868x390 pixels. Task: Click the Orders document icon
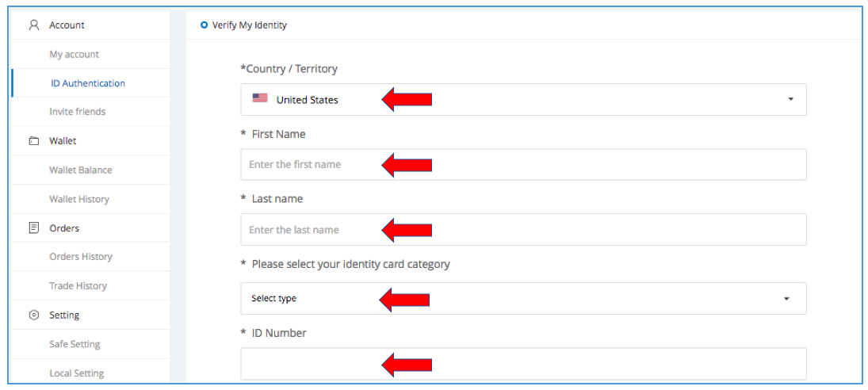point(33,228)
